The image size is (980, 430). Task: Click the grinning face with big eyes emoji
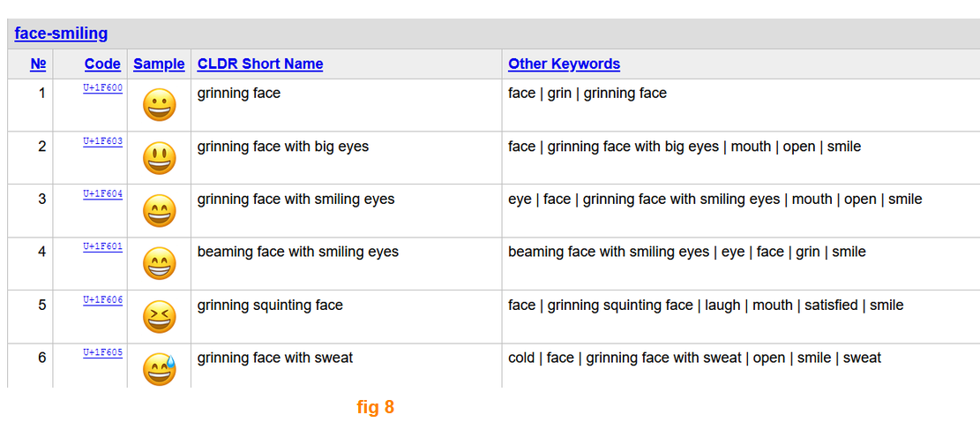click(160, 158)
